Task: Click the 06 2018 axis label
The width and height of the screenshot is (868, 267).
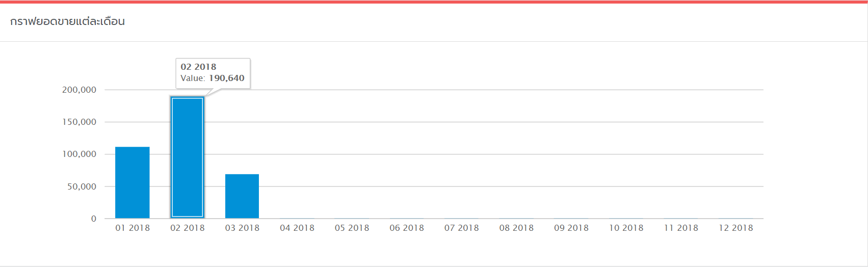Action: point(407,228)
